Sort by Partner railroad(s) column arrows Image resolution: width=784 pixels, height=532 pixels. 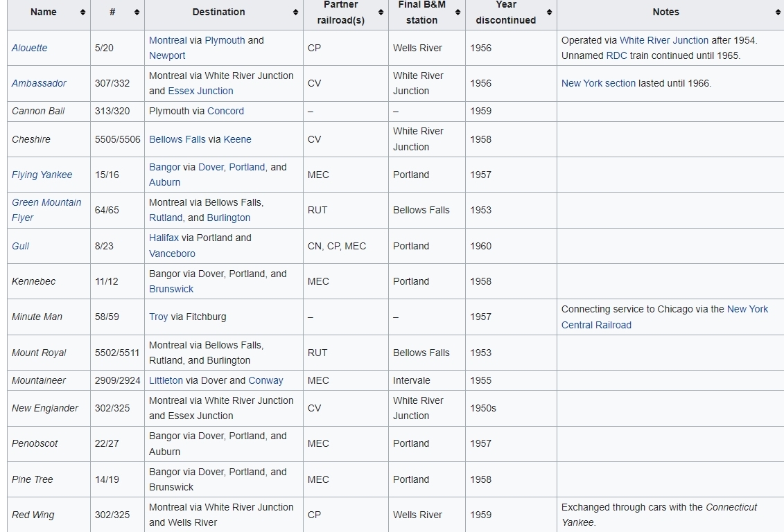pos(381,12)
